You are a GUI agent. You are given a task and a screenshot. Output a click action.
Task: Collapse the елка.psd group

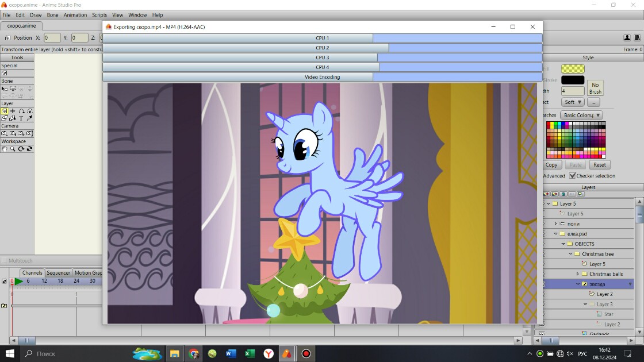click(555, 233)
